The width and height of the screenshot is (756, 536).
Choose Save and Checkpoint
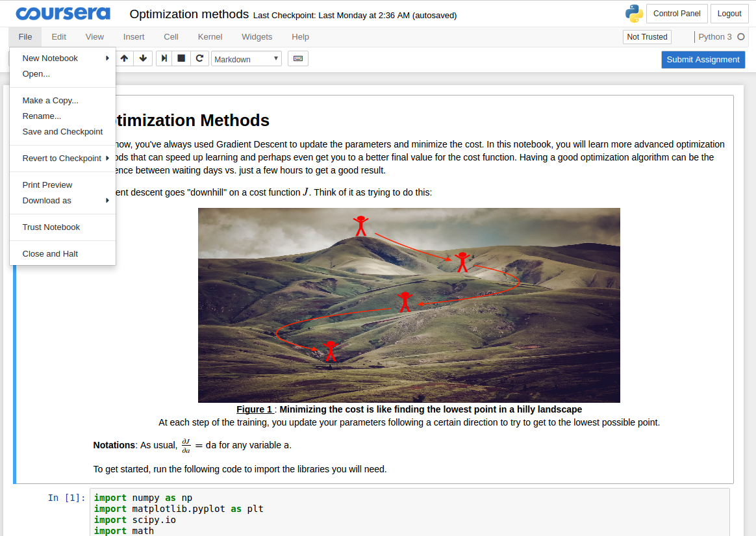[x=63, y=132]
